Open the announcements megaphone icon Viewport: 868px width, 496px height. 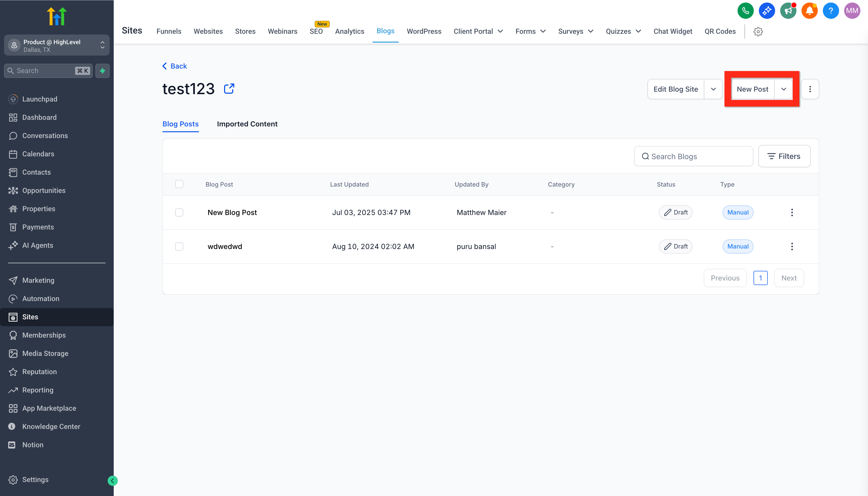click(x=788, y=11)
